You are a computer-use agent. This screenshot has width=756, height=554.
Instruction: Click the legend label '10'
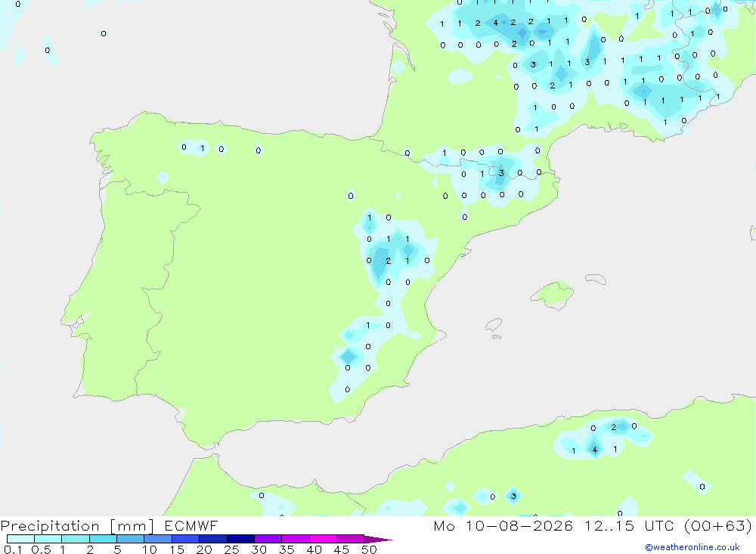(150, 549)
